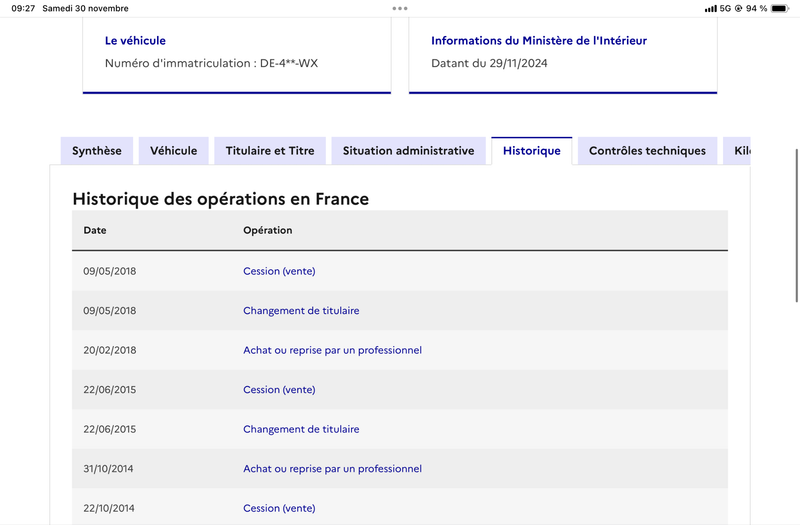
Task: Tap the 94 % battery percentage
Action: 756,9
